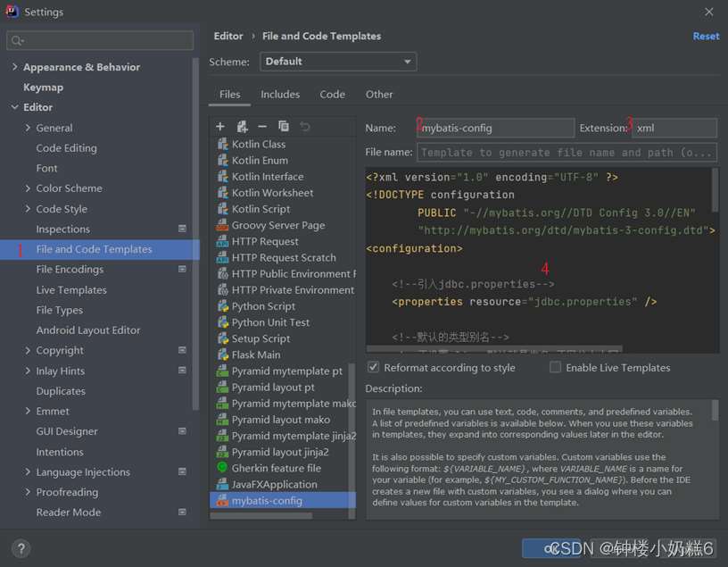728x567 pixels.
Task: Select the Kotlin Enum template icon
Action: tap(223, 161)
